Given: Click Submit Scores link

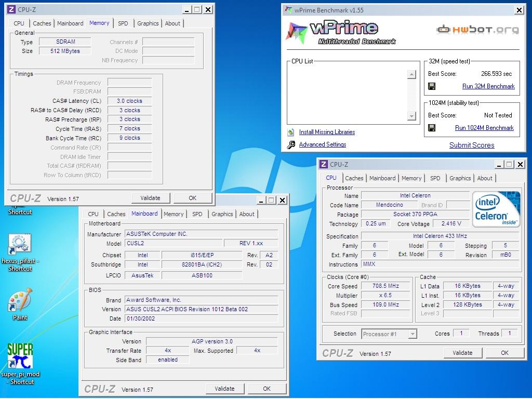Looking at the screenshot, I should pos(472,145).
